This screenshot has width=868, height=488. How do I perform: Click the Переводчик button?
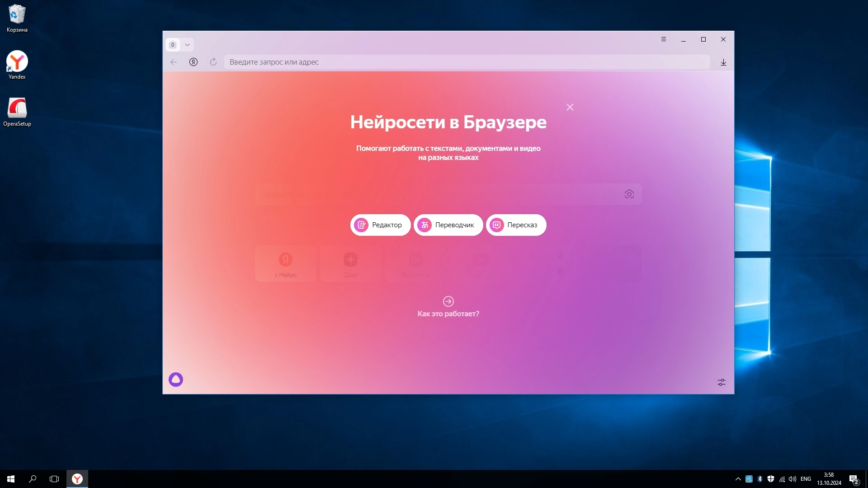click(x=448, y=225)
